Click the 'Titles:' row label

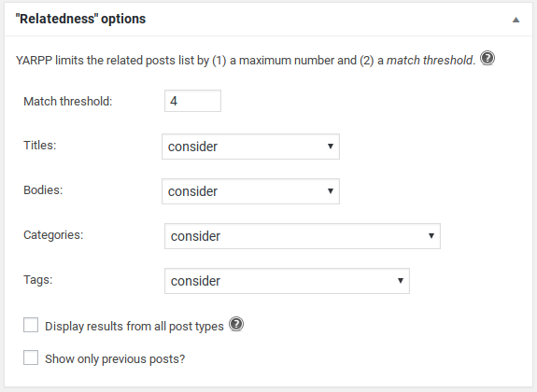point(40,146)
